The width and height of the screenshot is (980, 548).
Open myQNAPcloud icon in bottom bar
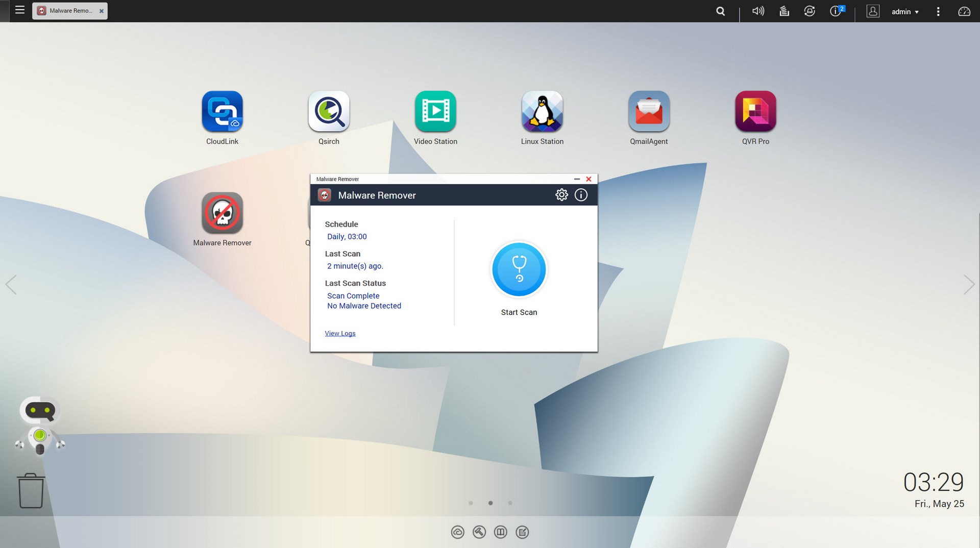[458, 532]
